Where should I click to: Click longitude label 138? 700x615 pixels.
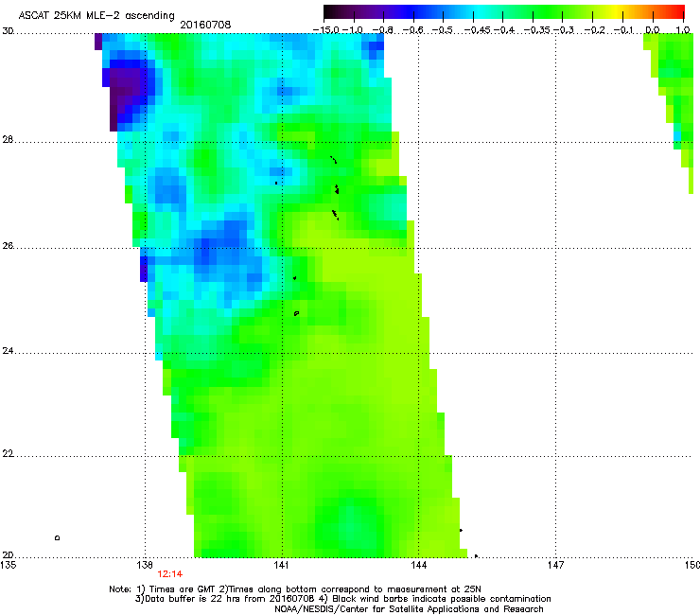[145, 565]
